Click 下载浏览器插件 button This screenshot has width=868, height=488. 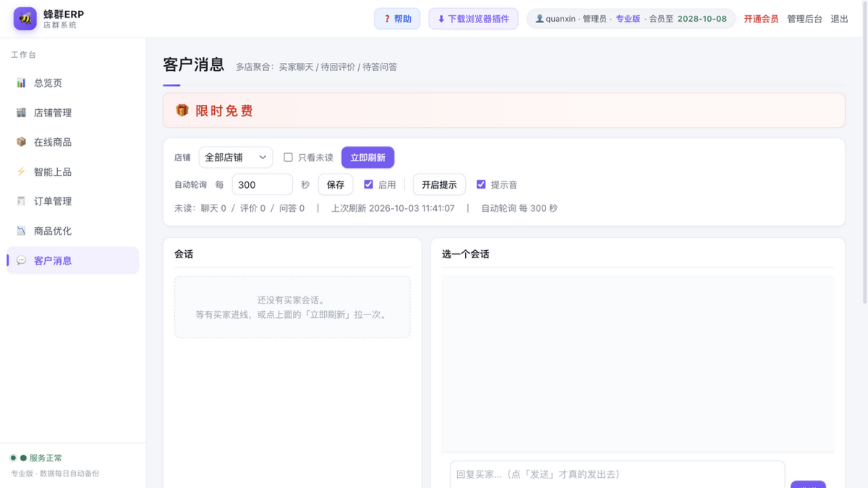(x=473, y=19)
